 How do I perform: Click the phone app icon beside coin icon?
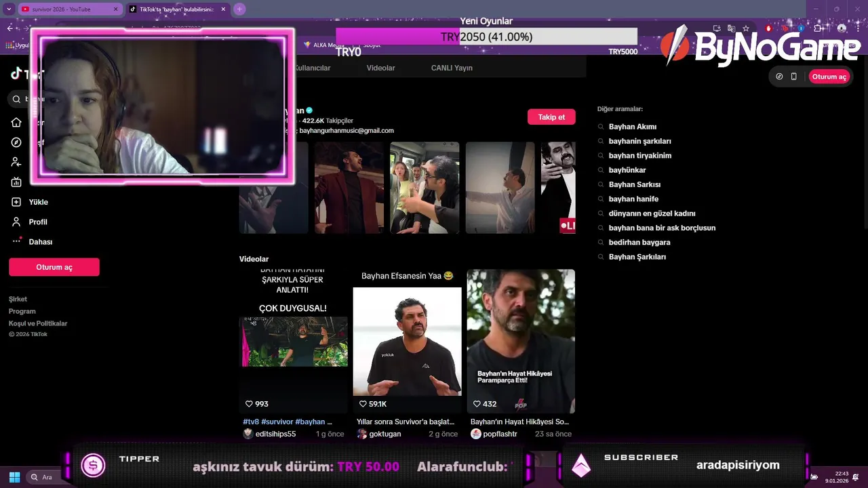(794, 77)
